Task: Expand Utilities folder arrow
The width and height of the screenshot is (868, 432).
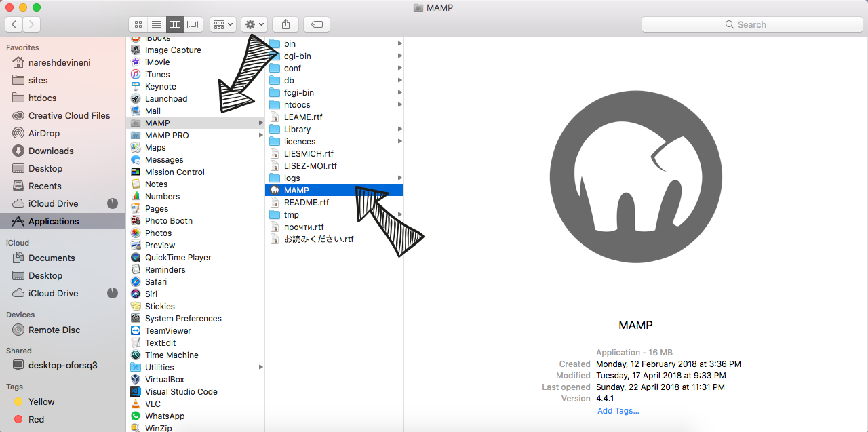Action: [x=261, y=368]
